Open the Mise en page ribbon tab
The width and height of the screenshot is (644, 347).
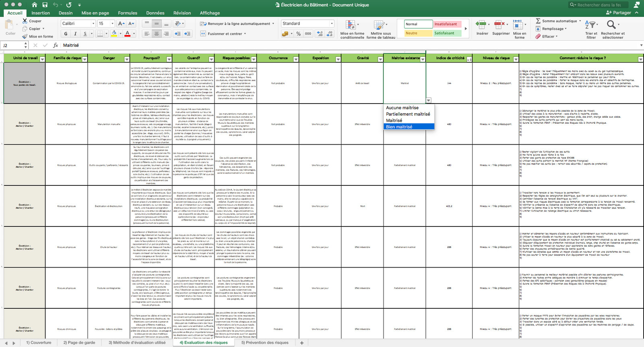click(x=95, y=13)
